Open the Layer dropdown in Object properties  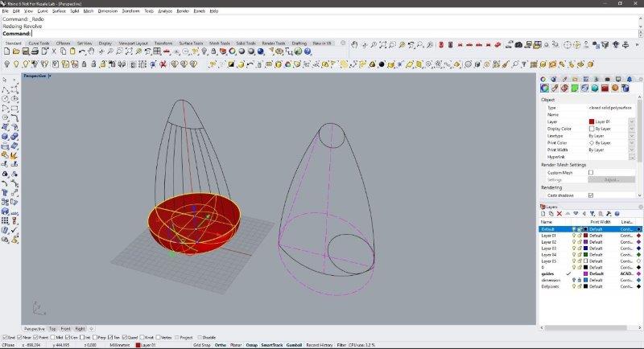632,121
